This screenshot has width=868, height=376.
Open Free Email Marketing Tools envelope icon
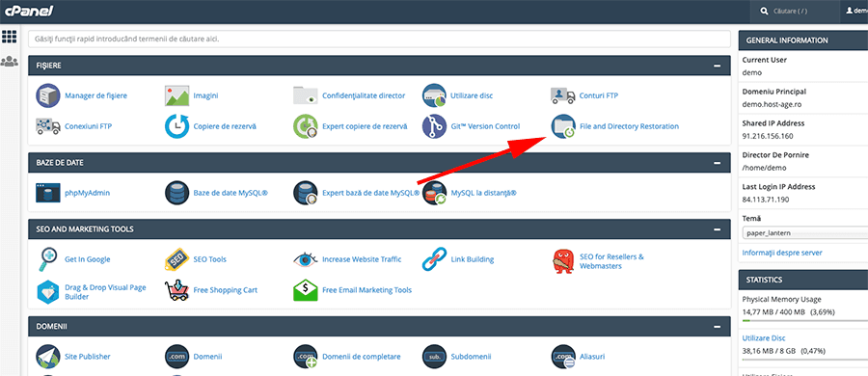pyautogui.click(x=306, y=290)
